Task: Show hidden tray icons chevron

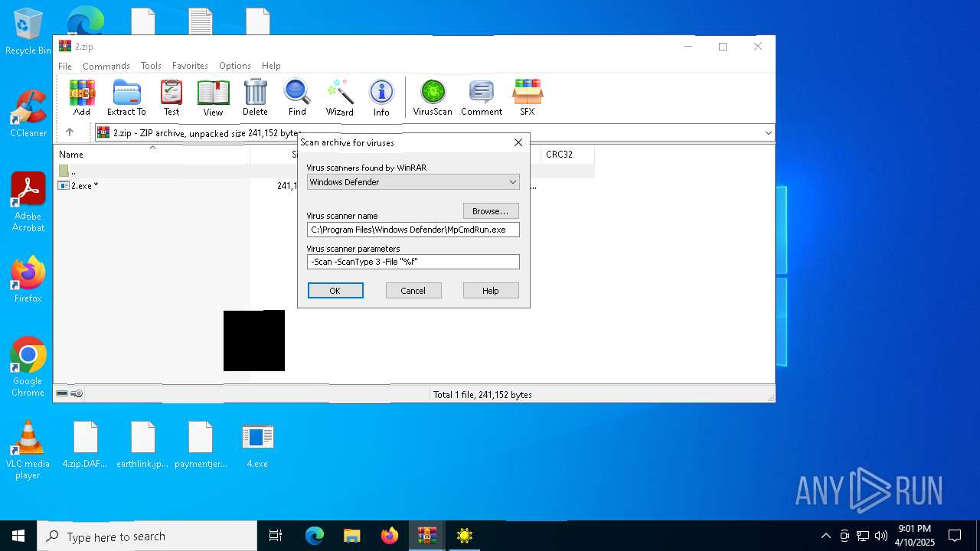Action: click(x=825, y=536)
